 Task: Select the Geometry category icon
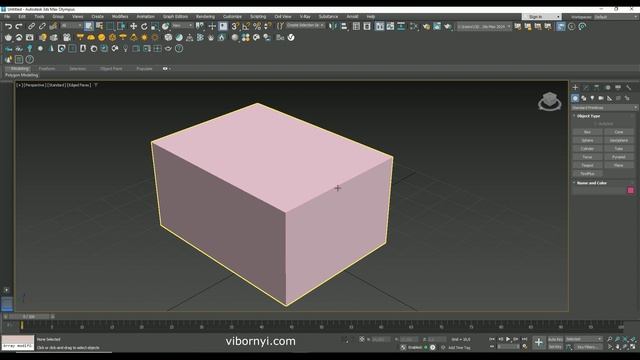(x=575, y=98)
